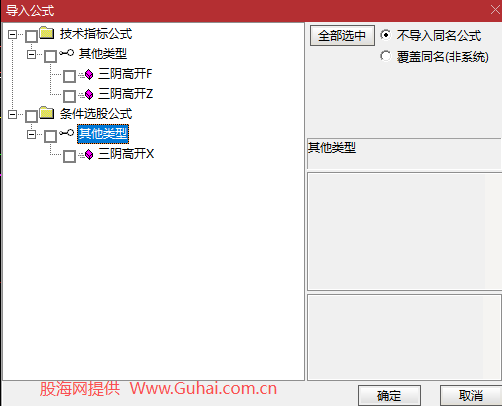
Task: Click the key icon of the first 其他类型
Action: [66, 53]
